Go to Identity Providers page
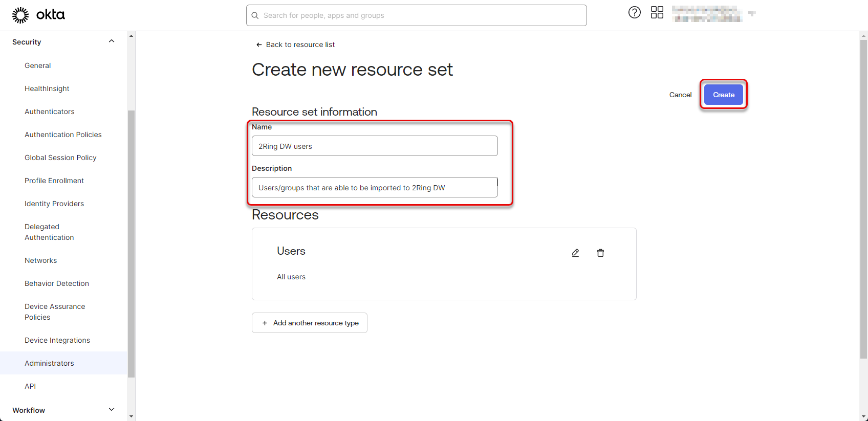This screenshot has height=421, width=868. pyautogui.click(x=54, y=204)
